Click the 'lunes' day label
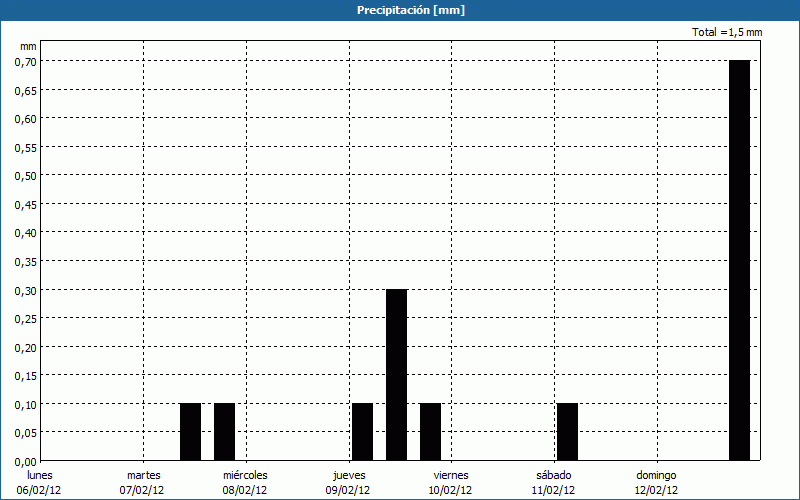 click(40, 475)
